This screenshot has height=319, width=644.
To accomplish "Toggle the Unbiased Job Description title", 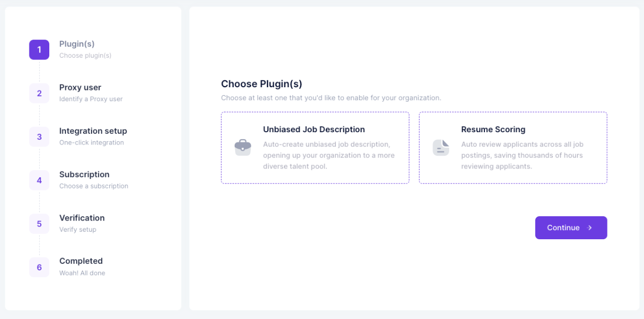I will (314, 130).
